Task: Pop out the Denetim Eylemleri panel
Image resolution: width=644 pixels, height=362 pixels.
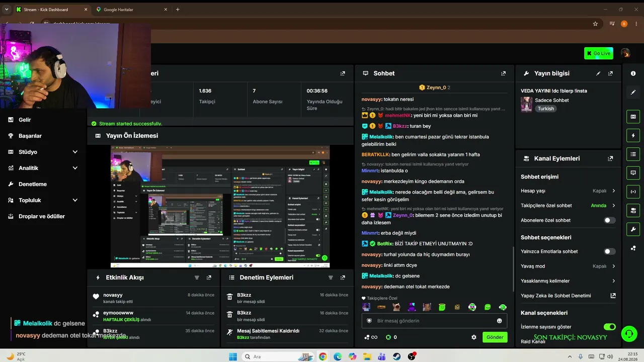Action: pyautogui.click(x=343, y=278)
